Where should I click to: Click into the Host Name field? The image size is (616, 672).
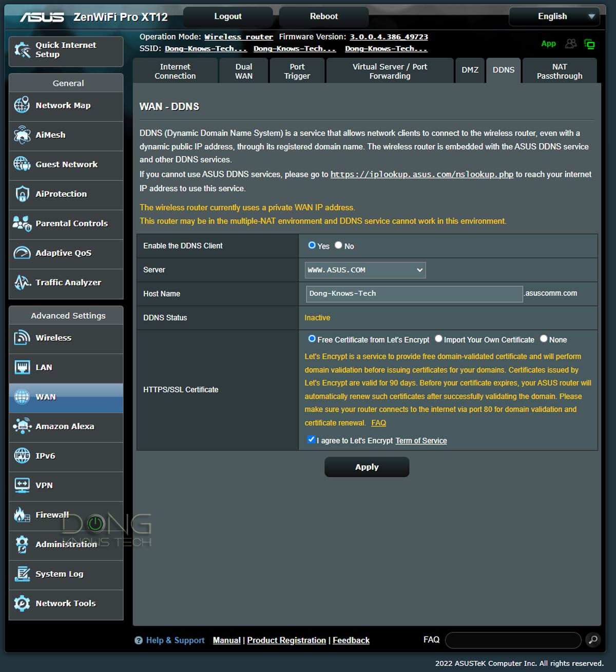(x=413, y=294)
